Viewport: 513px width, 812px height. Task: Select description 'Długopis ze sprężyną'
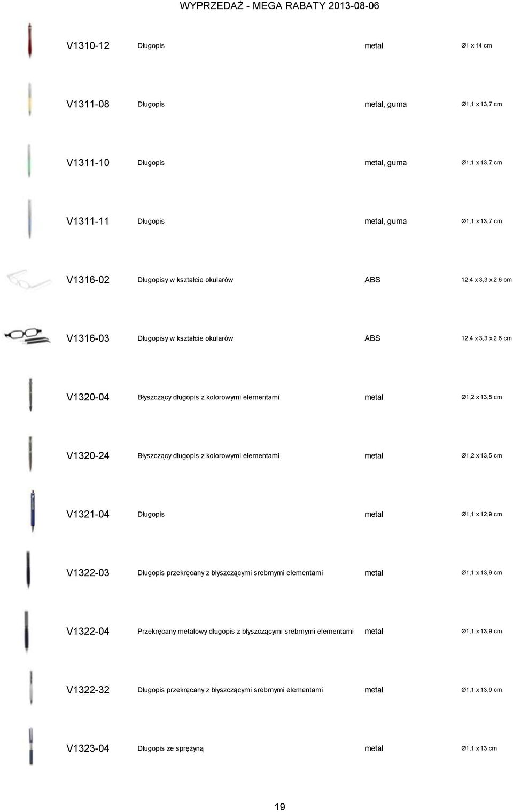170,748
